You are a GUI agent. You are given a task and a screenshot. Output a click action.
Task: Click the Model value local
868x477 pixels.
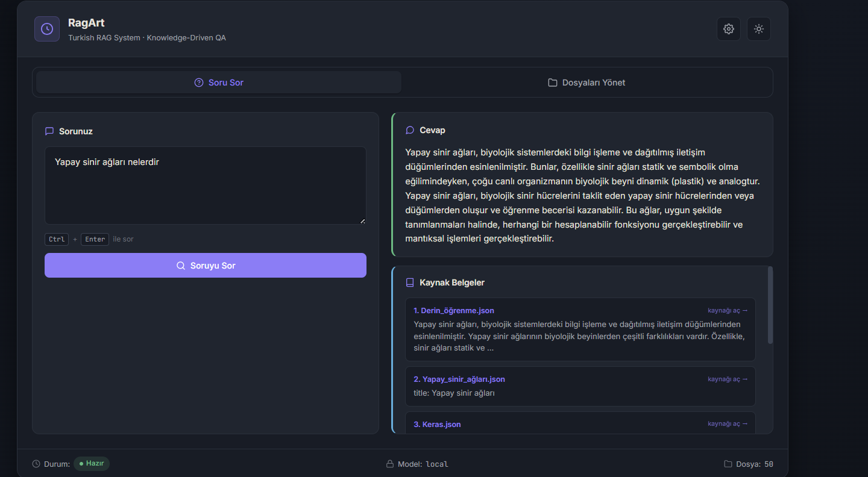437,464
